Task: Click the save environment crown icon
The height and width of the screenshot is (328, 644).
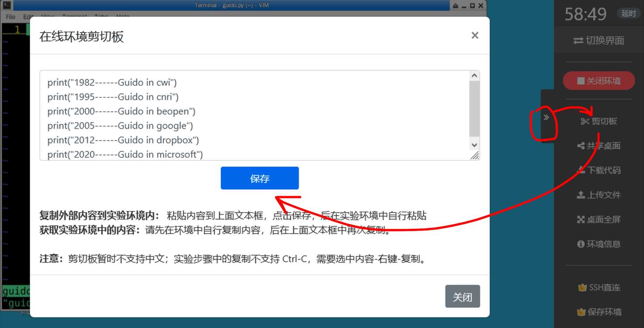Action: click(x=581, y=312)
